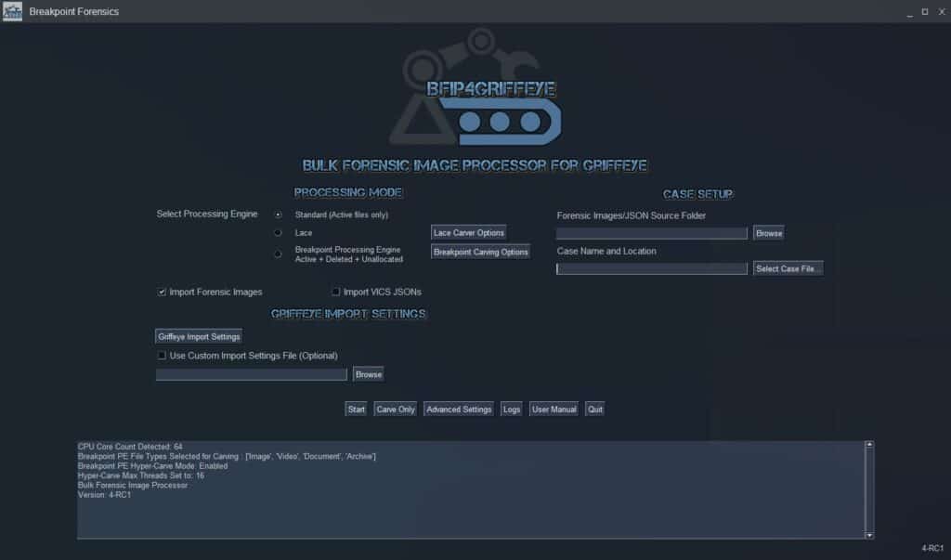Click the 'Bulk Forensic Image Processor' log line
Viewport: 951px width, 560px height.
click(x=133, y=486)
